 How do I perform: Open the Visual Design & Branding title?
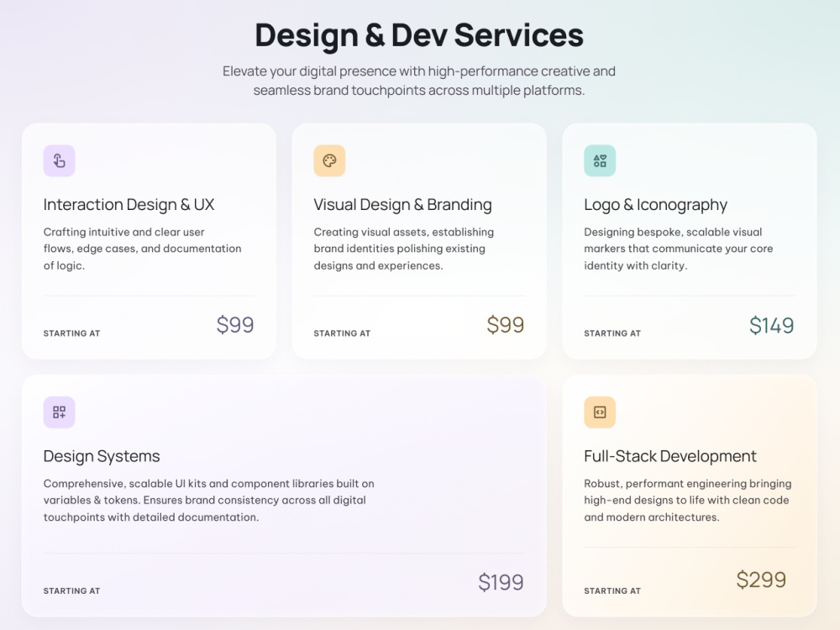point(403,205)
